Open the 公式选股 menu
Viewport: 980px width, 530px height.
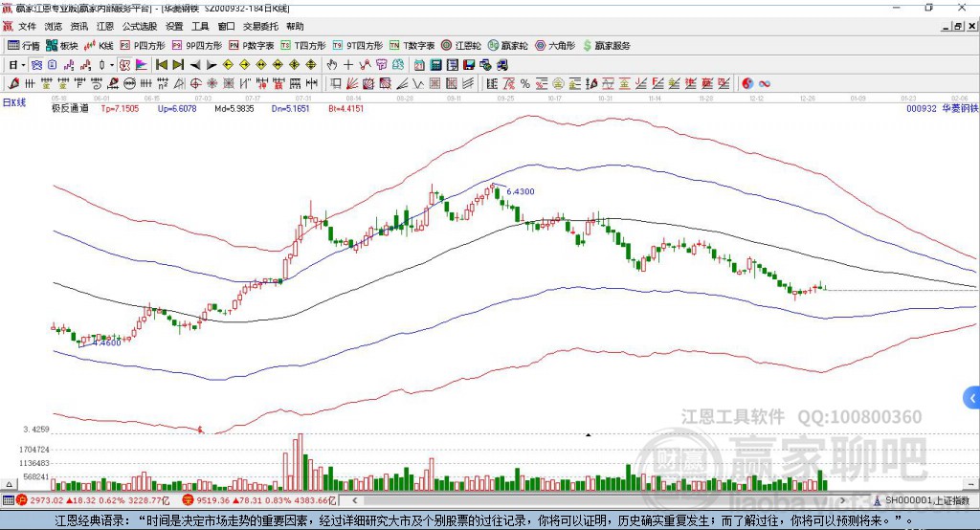coord(140,26)
